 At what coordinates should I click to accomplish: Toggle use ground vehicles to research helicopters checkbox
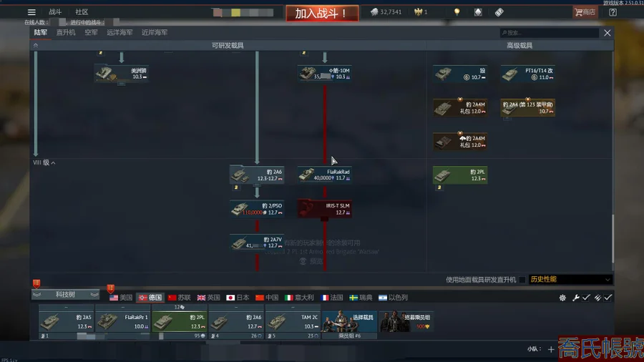522,280
